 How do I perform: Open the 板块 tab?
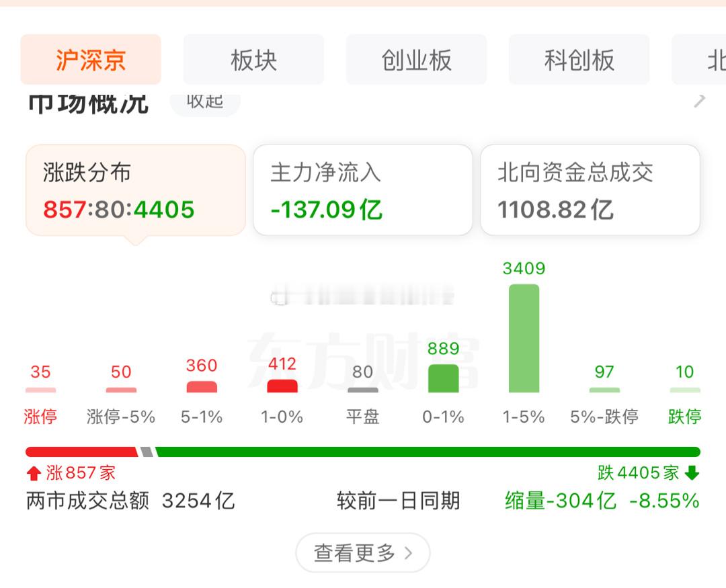253,59
